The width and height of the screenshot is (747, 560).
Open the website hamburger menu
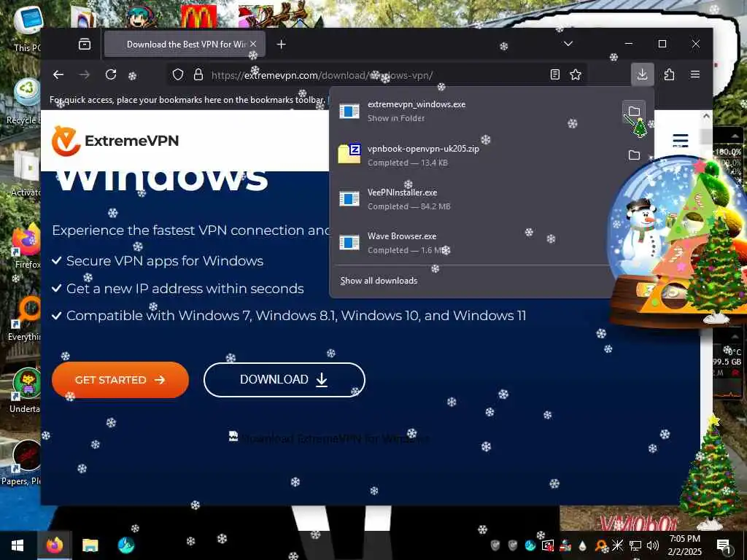(x=681, y=141)
